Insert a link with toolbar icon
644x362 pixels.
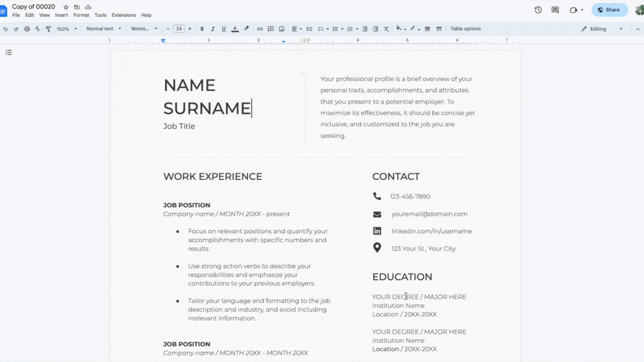(x=259, y=28)
